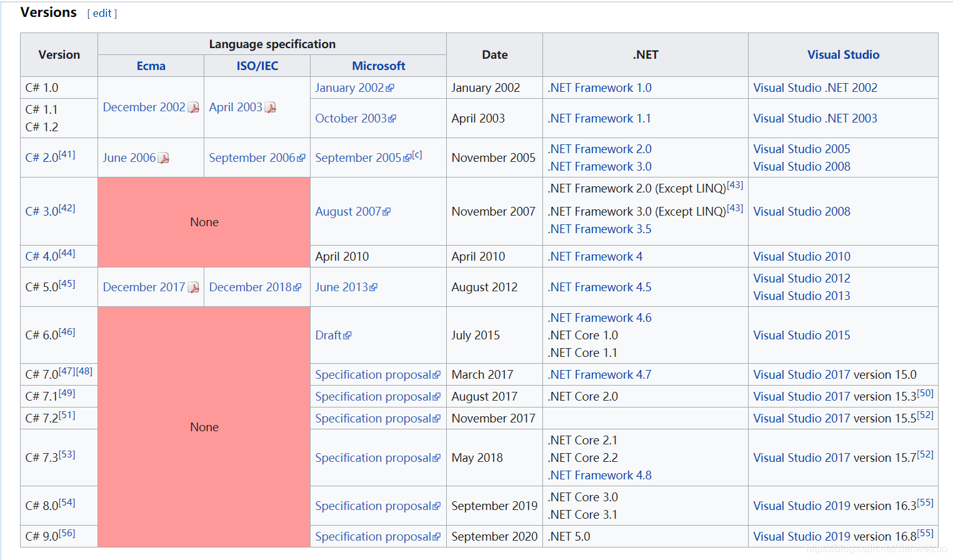The width and height of the screenshot is (953, 560).
Task: Click external-link icon after September 2006
Action: point(301,158)
